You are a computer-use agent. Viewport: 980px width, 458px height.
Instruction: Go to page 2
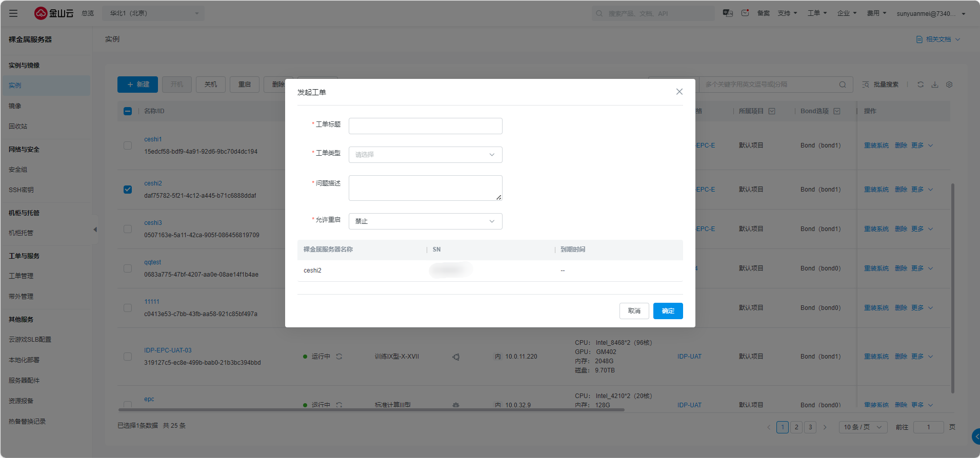(796, 427)
